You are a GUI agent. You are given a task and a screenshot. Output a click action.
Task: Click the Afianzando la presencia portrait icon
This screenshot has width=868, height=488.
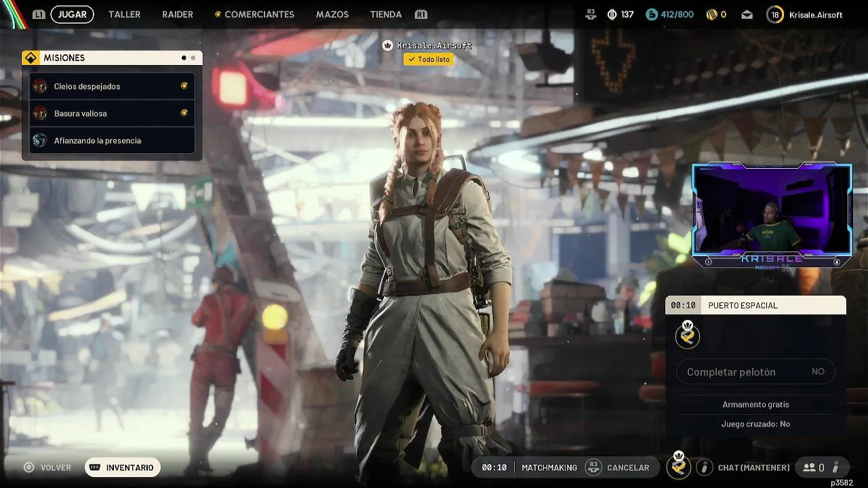[x=40, y=140]
